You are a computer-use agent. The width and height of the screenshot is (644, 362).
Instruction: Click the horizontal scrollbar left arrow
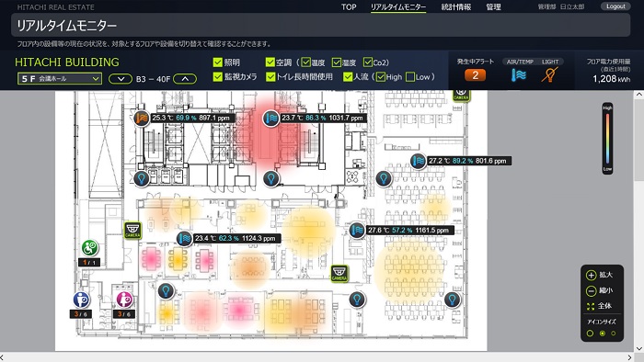3,357
